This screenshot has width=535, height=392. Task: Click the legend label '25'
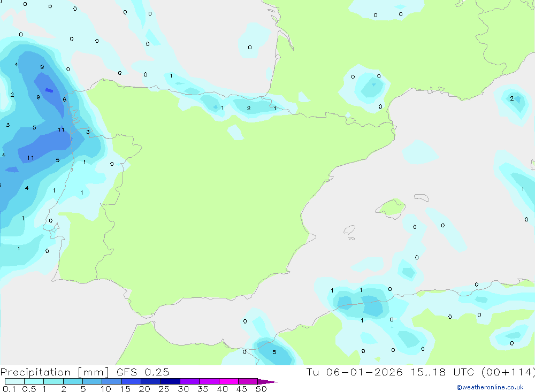(x=164, y=389)
